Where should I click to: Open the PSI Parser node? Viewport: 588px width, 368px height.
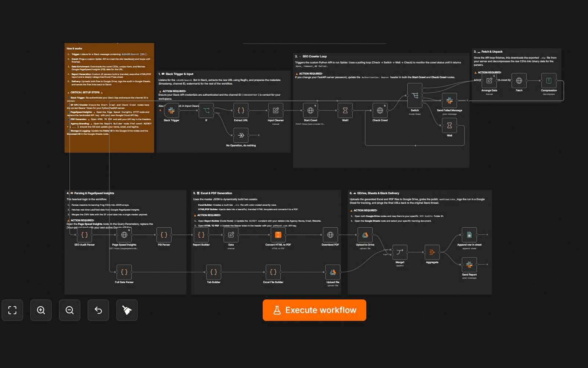click(x=164, y=235)
